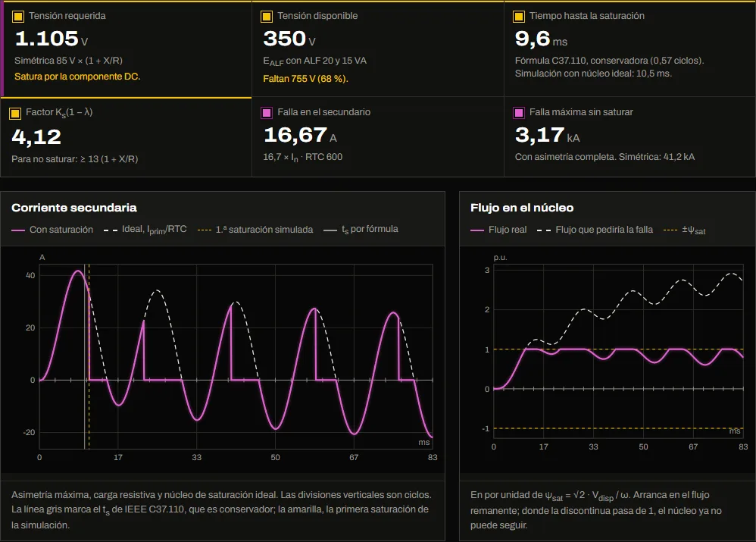Select the 16,67 A secondary fault value
This screenshot has height=542, width=756.
[x=300, y=136]
